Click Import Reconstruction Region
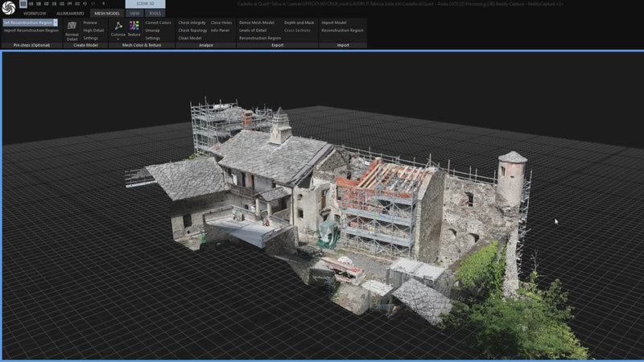 click(x=31, y=31)
